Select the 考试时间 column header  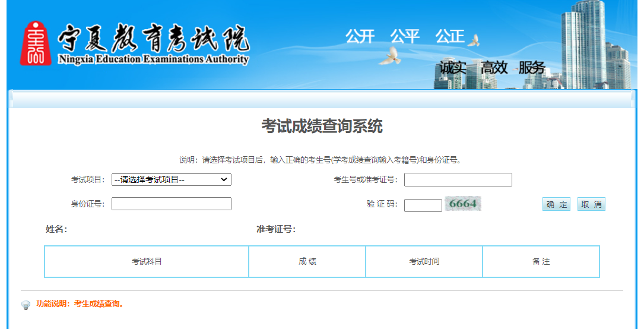424,262
